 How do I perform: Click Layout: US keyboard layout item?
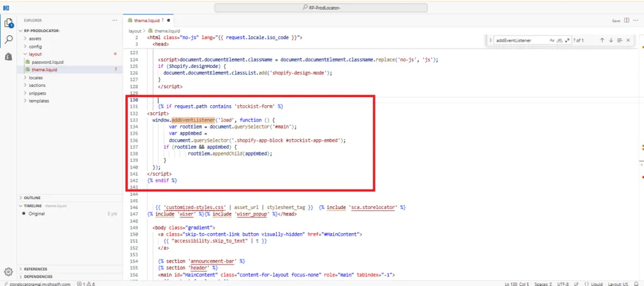pyautogui.click(x=618, y=283)
